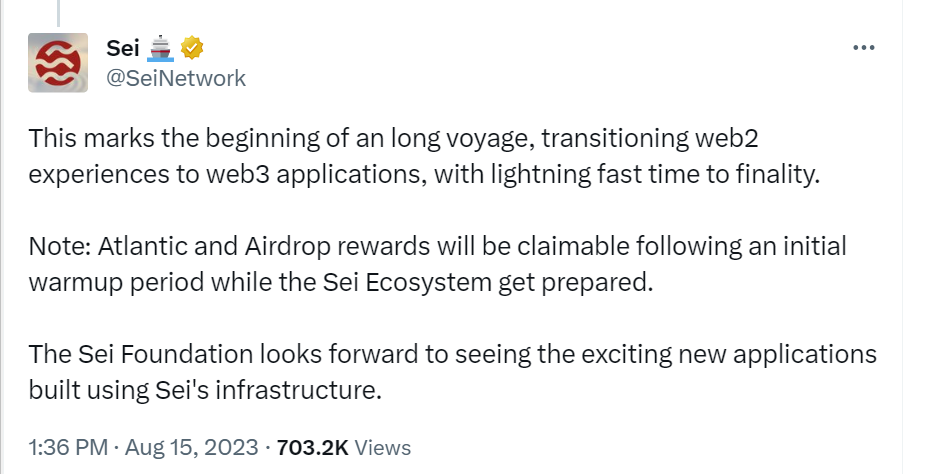Click the Views label
This screenshot has width=942, height=474.
click(383, 448)
